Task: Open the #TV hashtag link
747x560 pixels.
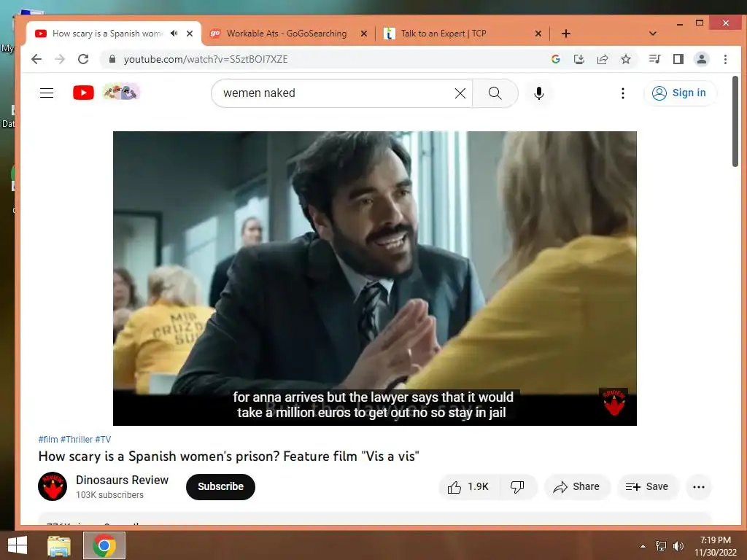Action: click(103, 440)
